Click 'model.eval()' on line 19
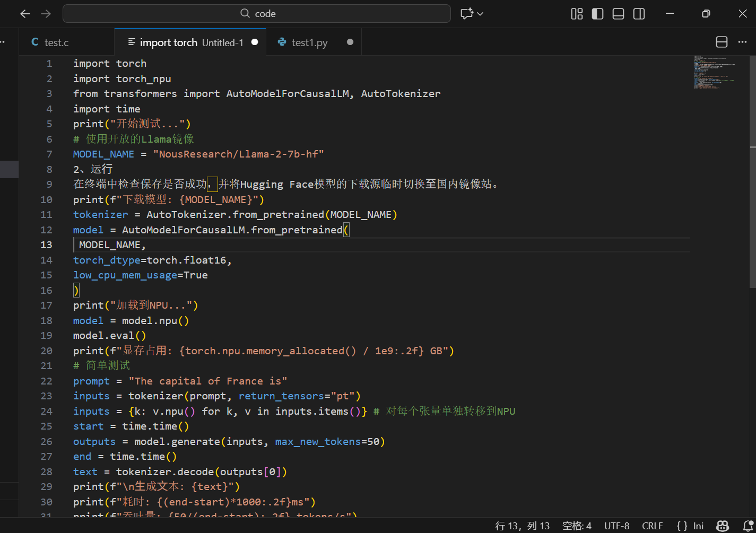The height and width of the screenshot is (533, 756). click(110, 336)
